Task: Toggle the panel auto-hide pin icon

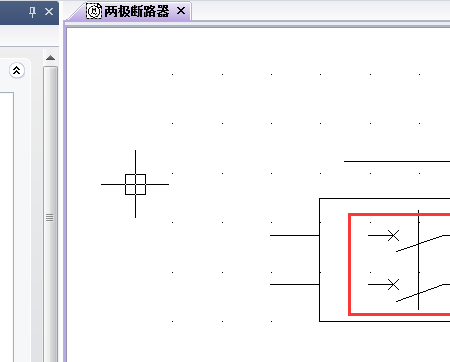Action: point(32,12)
